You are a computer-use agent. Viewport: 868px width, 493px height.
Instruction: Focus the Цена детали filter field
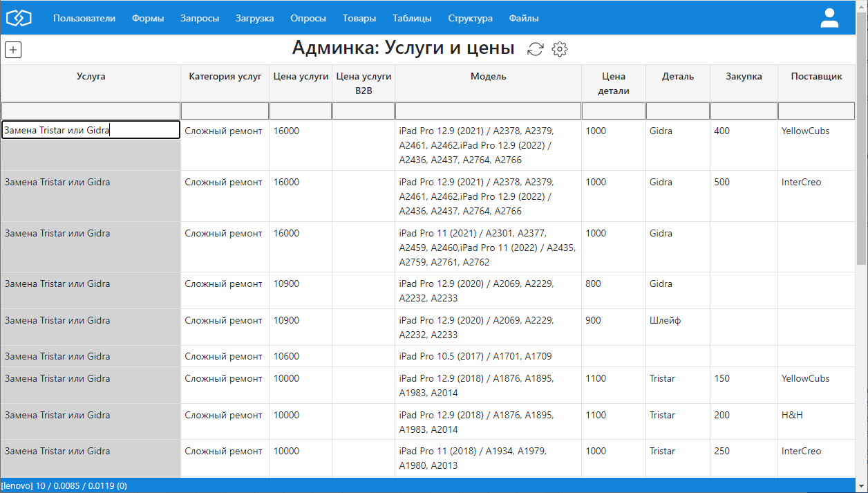pos(614,111)
